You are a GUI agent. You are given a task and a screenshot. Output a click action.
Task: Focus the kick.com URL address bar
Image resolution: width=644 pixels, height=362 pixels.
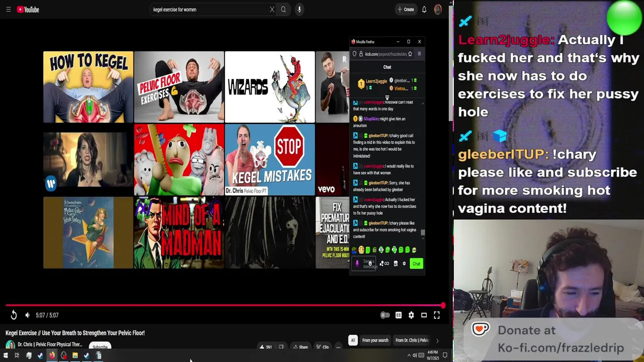(385, 54)
